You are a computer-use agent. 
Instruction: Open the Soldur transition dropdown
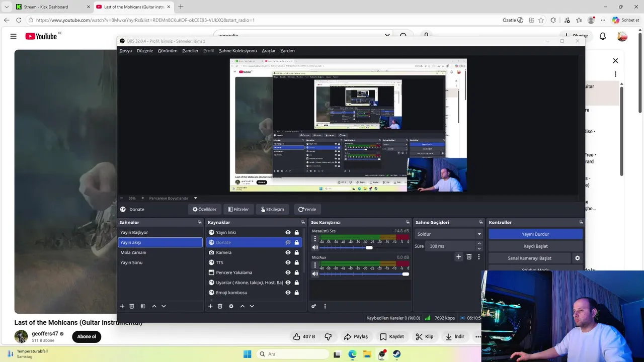(449, 234)
